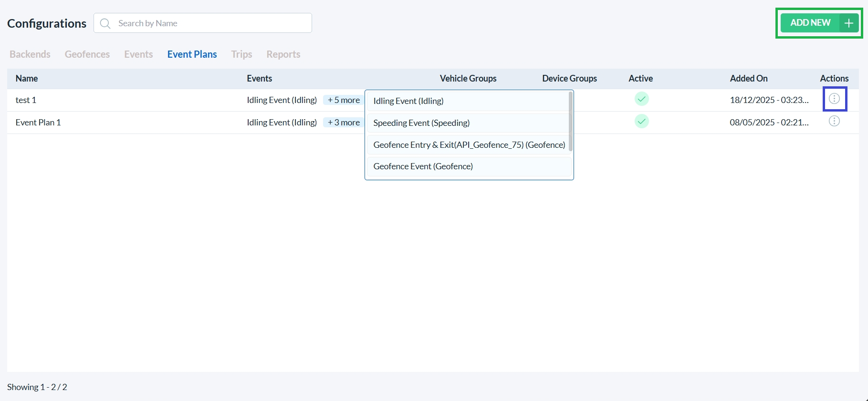Viewport: 868px width, 401px height.
Task: Click the Event Plan 1 name
Action: [x=38, y=123]
